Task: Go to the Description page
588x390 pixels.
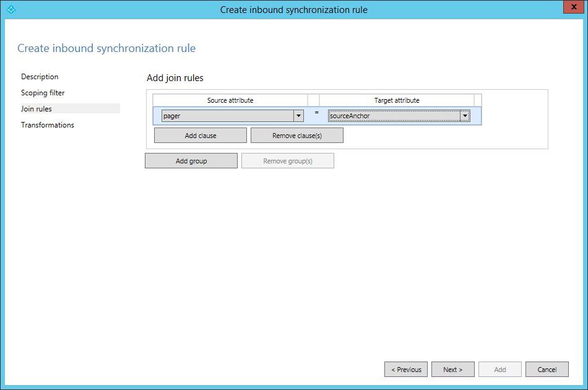Action: (40, 77)
